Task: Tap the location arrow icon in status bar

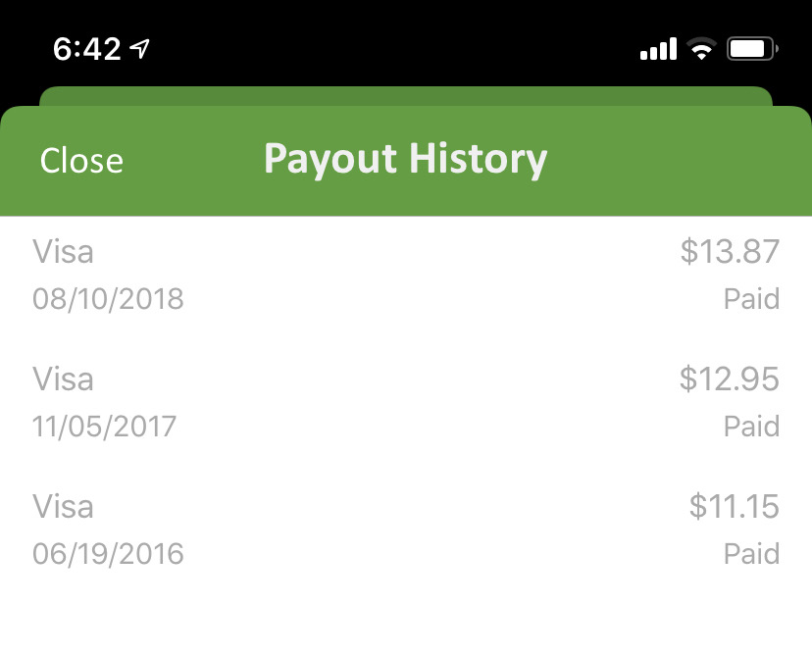Action: tap(140, 48)
